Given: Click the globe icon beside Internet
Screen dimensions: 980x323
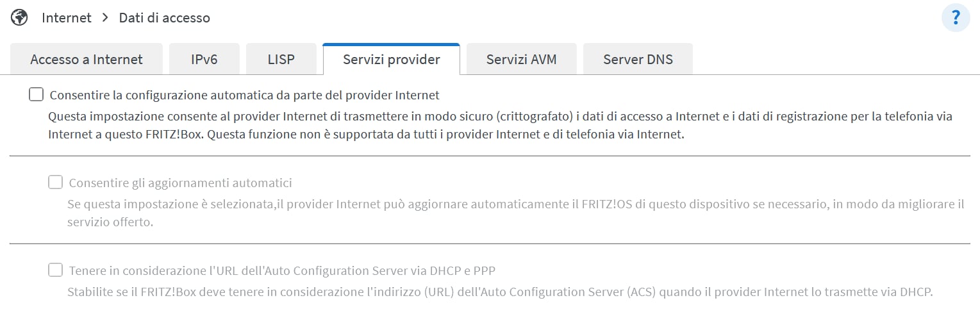Looking at the screenshot, I should [19, 17].
